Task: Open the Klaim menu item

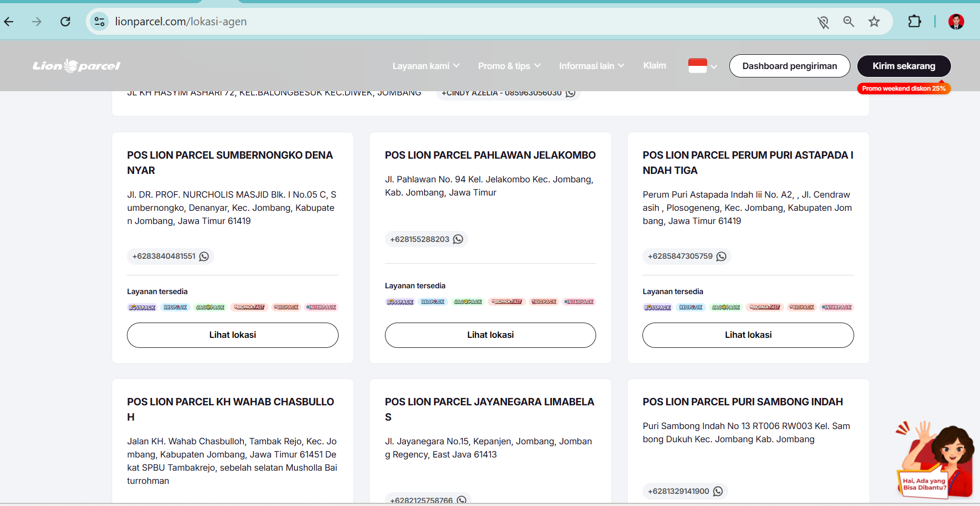Action: coord(655,65)
